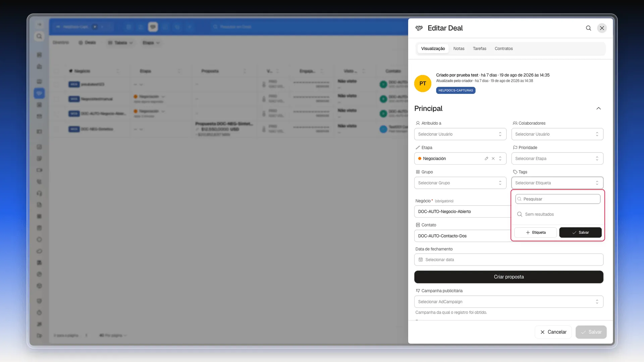Click the handshake deal icon beside Editar Deal
Image resolution: width=644 pixels, height=362 pixels.
419,28
